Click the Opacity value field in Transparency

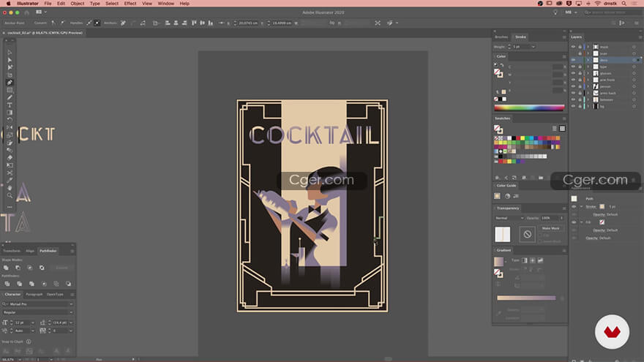tap(549, 218)
